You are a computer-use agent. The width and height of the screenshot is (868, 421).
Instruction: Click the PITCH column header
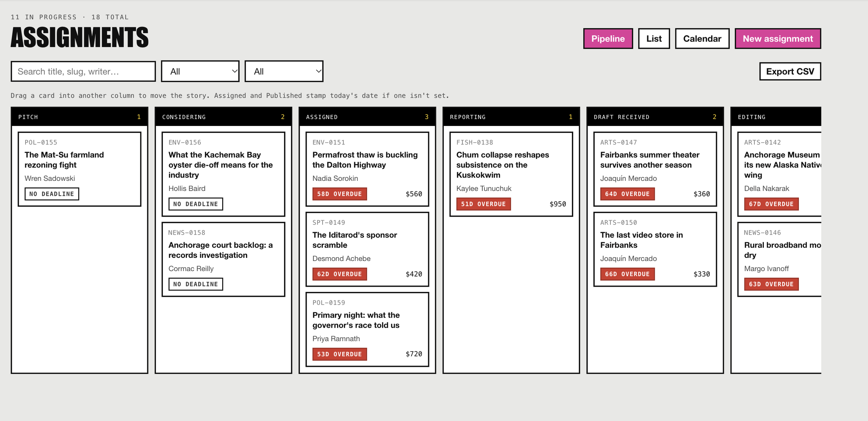[80, 117]
